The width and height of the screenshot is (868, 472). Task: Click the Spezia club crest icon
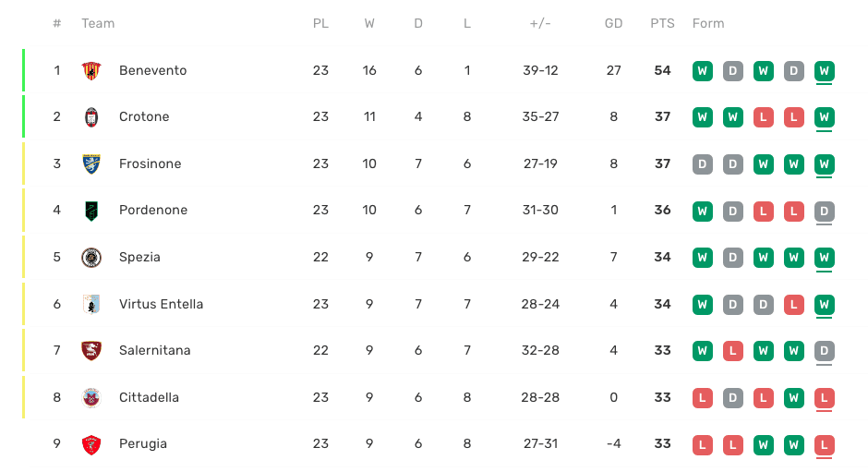click(x=90, y=257)
